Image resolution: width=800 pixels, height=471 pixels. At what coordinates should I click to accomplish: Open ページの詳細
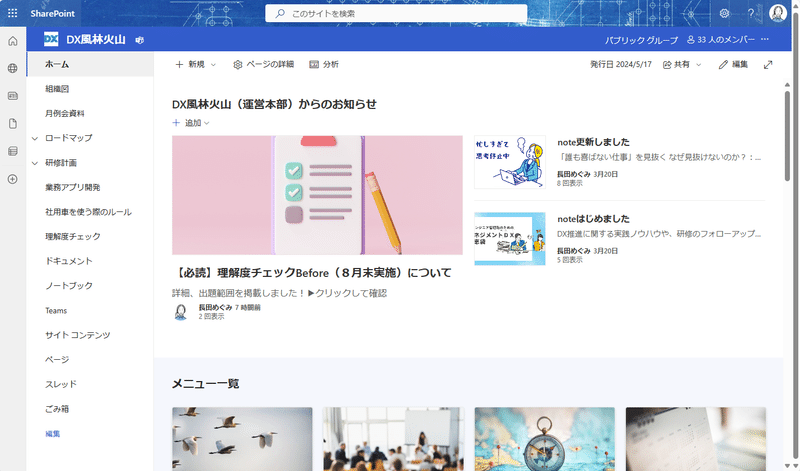pos(263,64)
